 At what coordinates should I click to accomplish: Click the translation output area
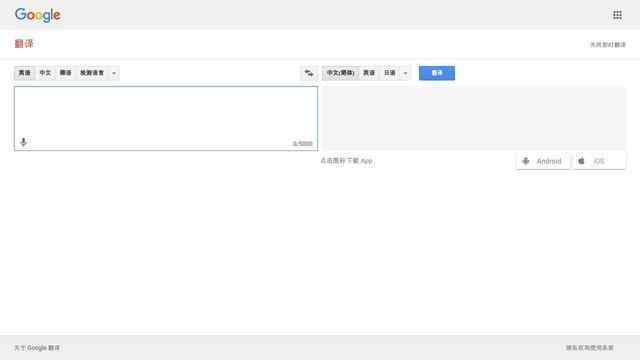[x=474, y=118]
